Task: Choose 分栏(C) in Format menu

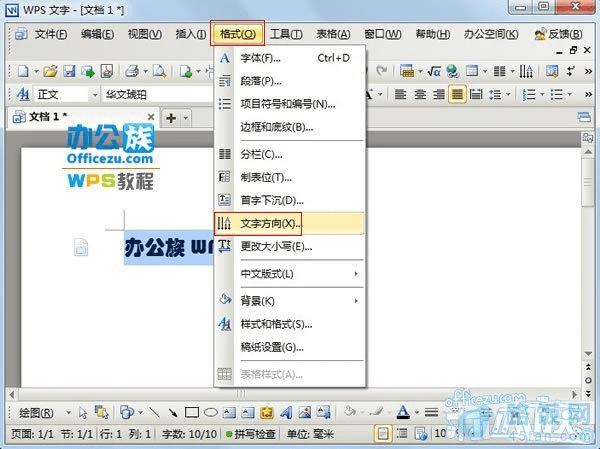Action: (x=289, y=154)
